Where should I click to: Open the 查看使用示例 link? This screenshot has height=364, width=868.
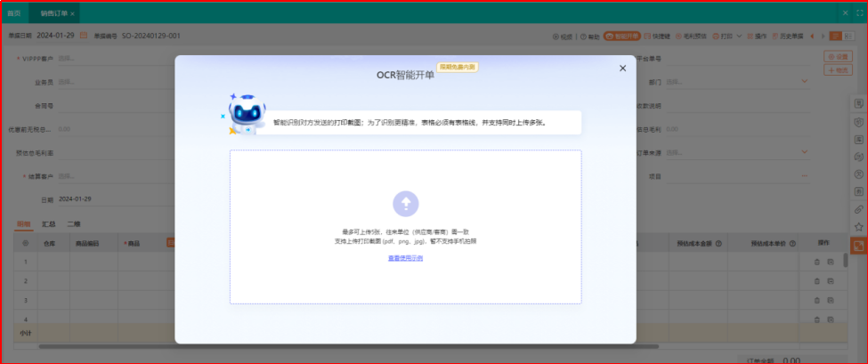pos(405,258)
